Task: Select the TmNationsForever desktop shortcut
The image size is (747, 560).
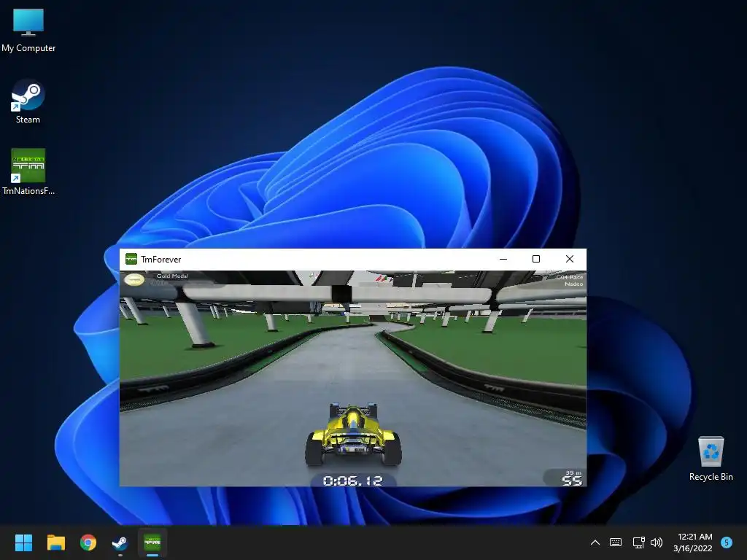Action: [28, 172]
